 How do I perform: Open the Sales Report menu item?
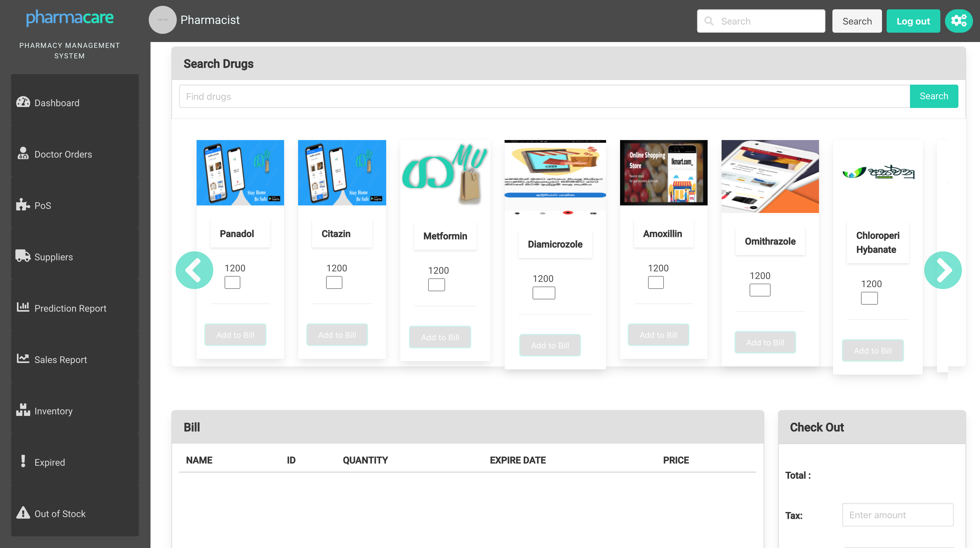click(60, 359)
